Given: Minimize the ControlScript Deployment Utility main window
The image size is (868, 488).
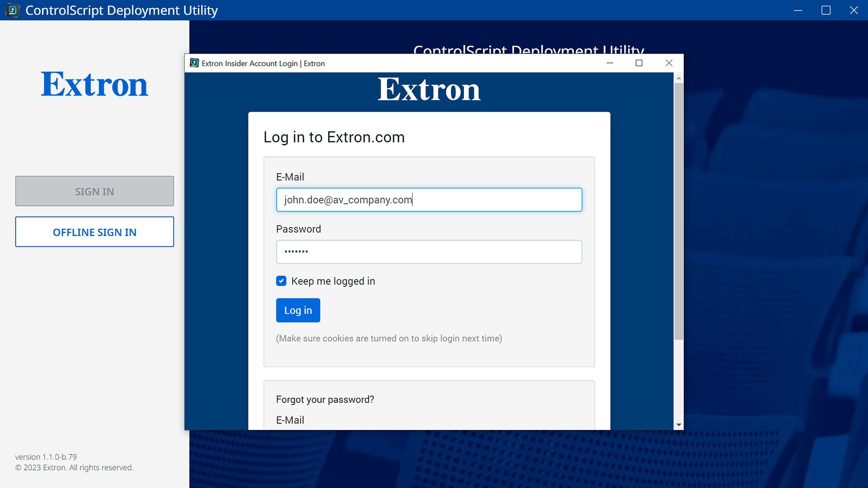Looking at the screenshot, I should point(798,10).
